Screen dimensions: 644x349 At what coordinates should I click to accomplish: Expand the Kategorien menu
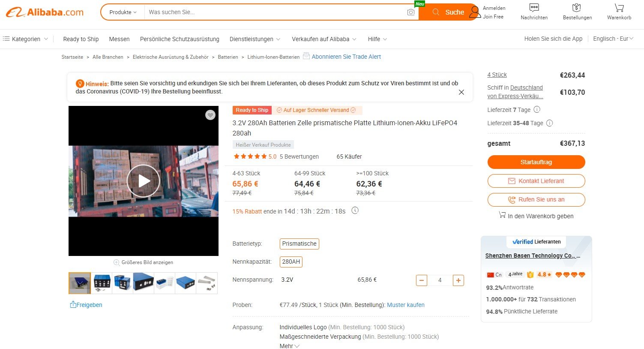pos(25,39)
